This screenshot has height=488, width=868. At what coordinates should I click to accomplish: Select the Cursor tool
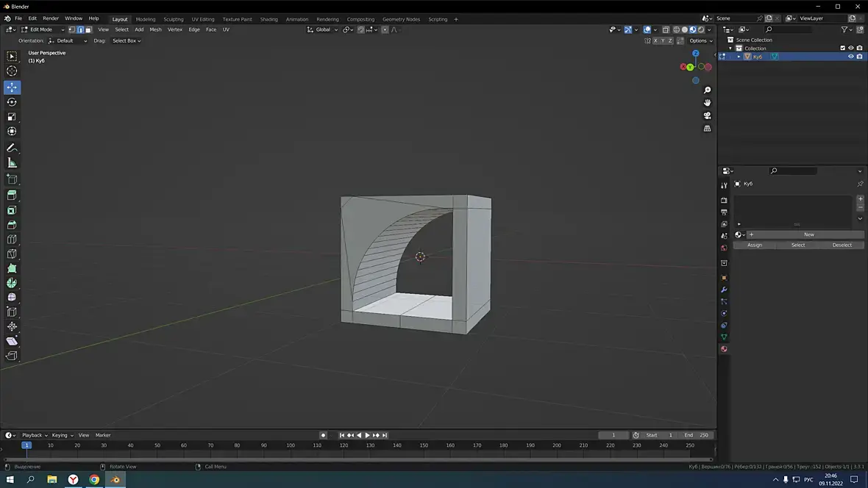click(x=12, y=71)
